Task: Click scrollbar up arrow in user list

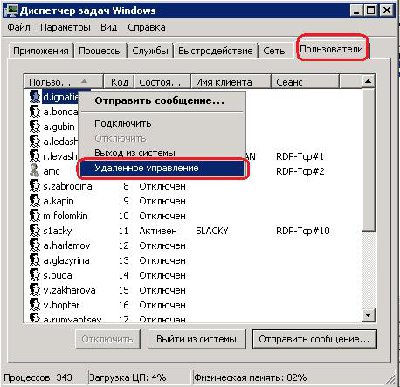Action: (368, 81)
